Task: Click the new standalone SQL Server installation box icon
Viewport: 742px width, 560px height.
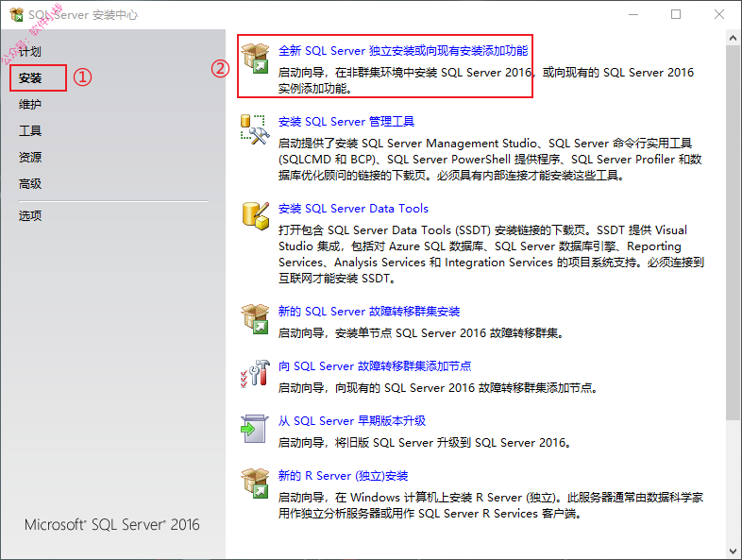Action: pyautogui.click(x=256, y=58)
